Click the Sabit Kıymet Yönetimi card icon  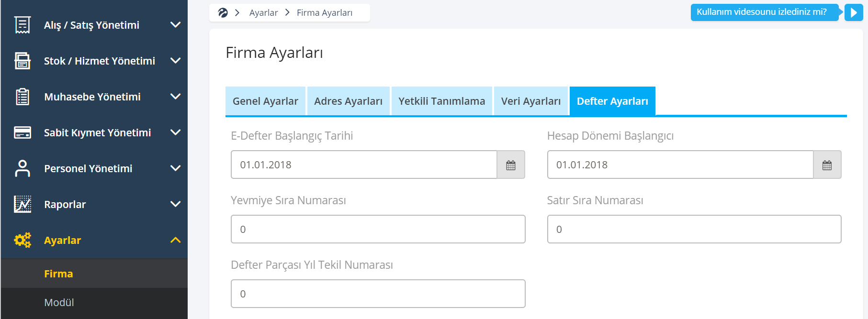(23, 132)
